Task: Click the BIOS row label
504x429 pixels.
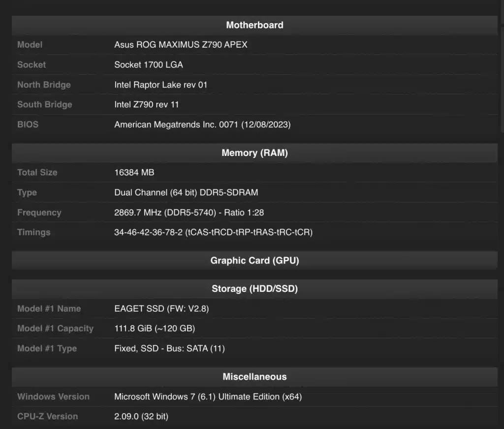Action: pyautogui.click(x=28, y=124)
